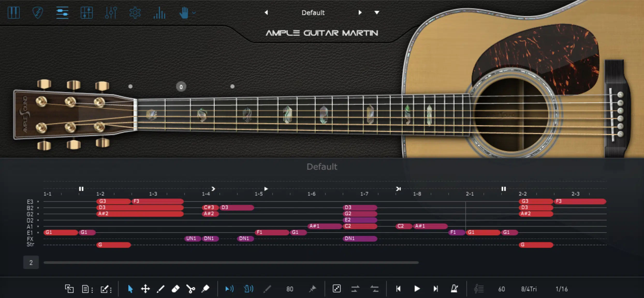Click the tempo value 60

pyautogui.click(x=501, y=289)
